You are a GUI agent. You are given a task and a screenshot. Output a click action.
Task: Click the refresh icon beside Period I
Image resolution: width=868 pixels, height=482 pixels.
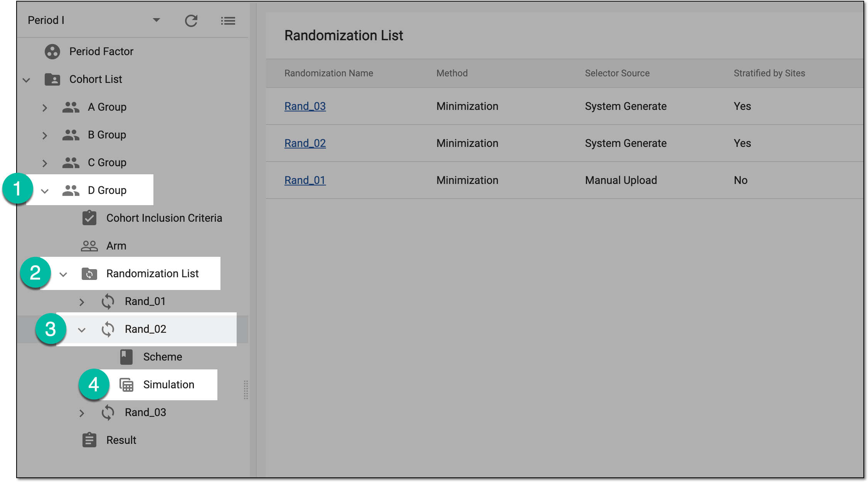[x=191, y=20]
